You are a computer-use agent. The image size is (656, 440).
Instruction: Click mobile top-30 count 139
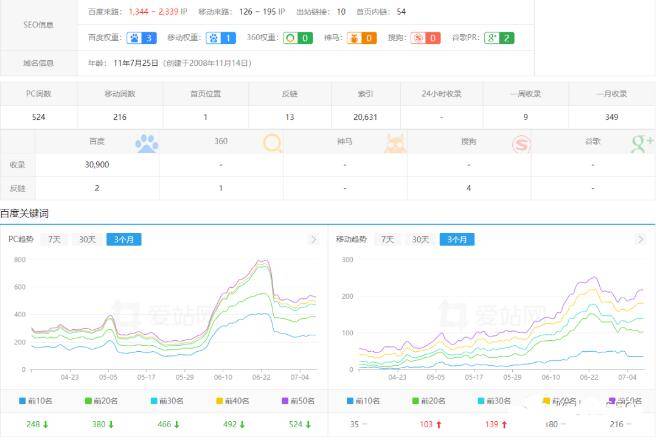tap(492, 424)
